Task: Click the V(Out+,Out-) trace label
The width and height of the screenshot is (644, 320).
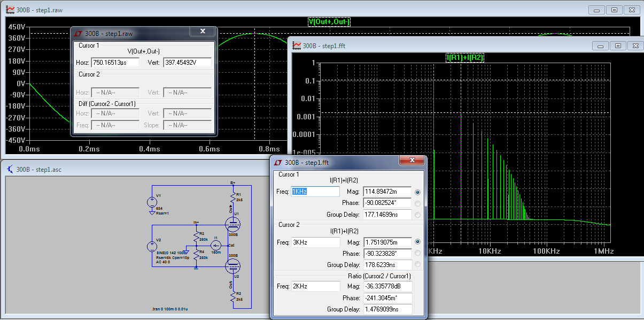Action: 329,21
